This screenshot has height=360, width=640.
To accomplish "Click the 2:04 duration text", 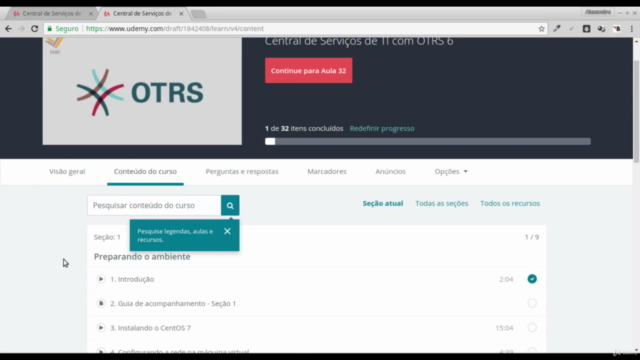I will click(506, 279).
